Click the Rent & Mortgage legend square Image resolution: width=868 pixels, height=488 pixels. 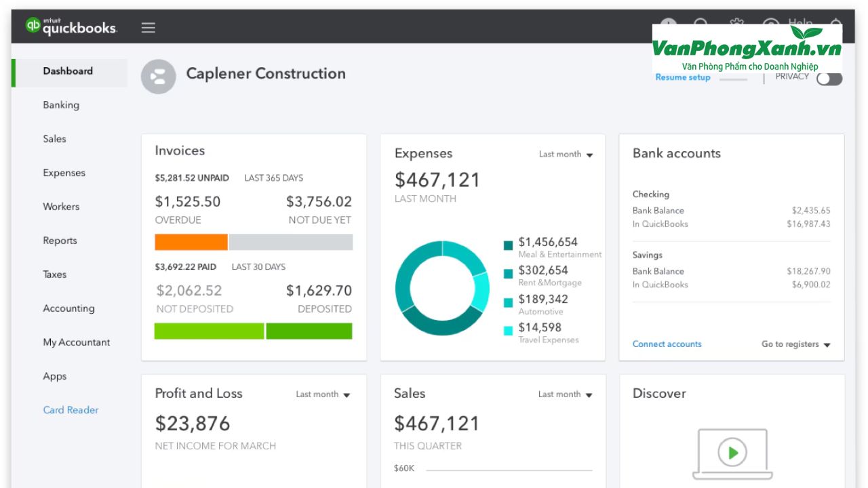(509, 274)
